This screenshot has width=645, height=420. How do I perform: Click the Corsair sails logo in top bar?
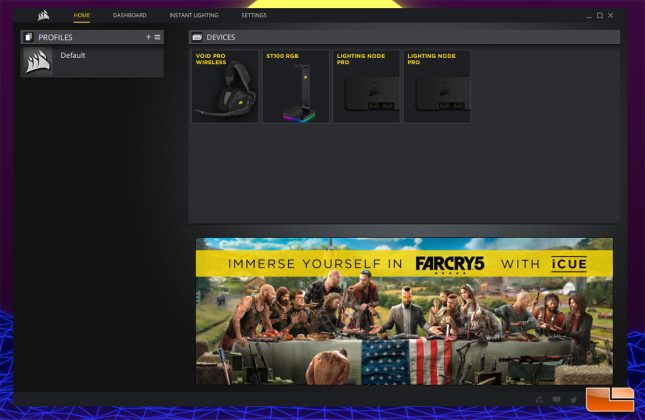43,16
